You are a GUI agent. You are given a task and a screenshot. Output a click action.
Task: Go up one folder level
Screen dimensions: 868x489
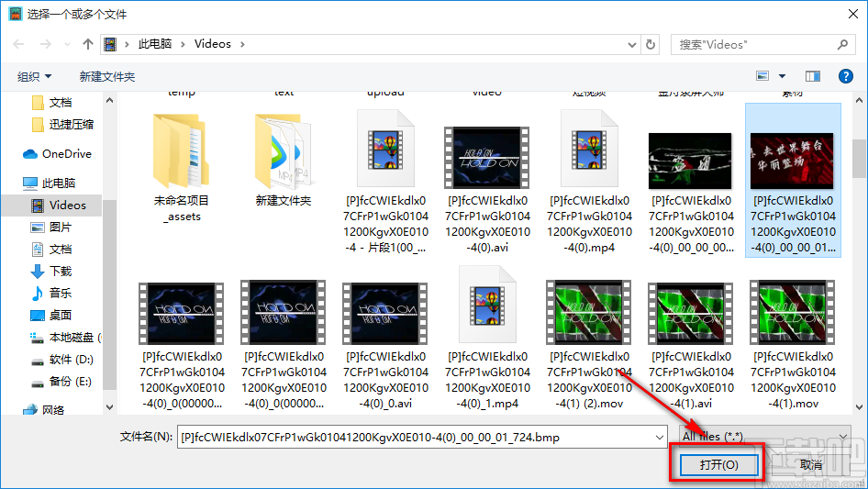click(x=87, y=44)
